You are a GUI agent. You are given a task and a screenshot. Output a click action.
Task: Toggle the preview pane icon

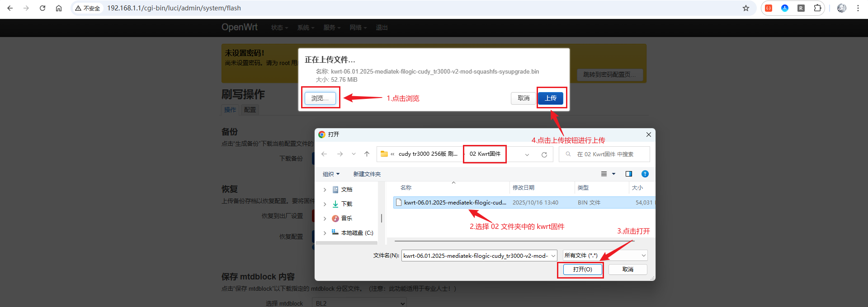[628, 174]
